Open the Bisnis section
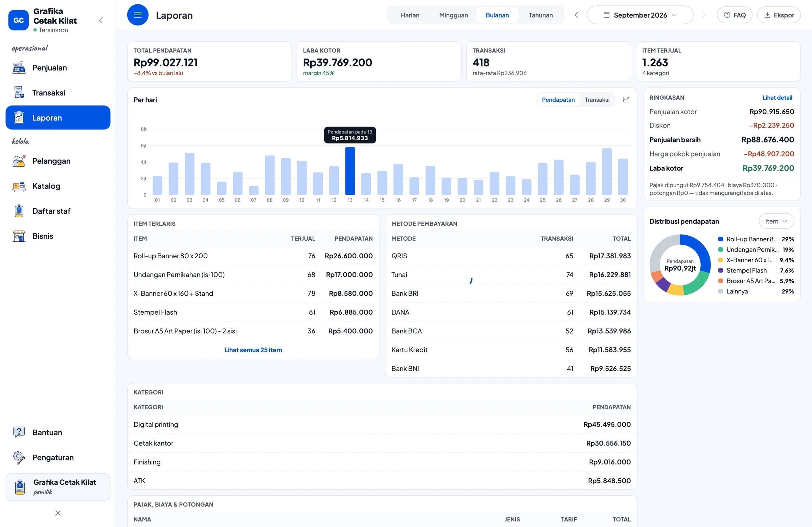 58,236
